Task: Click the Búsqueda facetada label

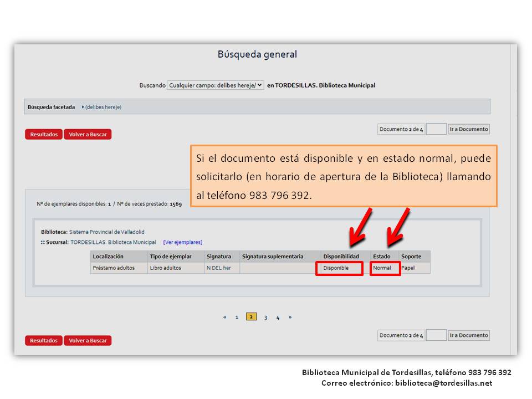Action: pos(51,107)
